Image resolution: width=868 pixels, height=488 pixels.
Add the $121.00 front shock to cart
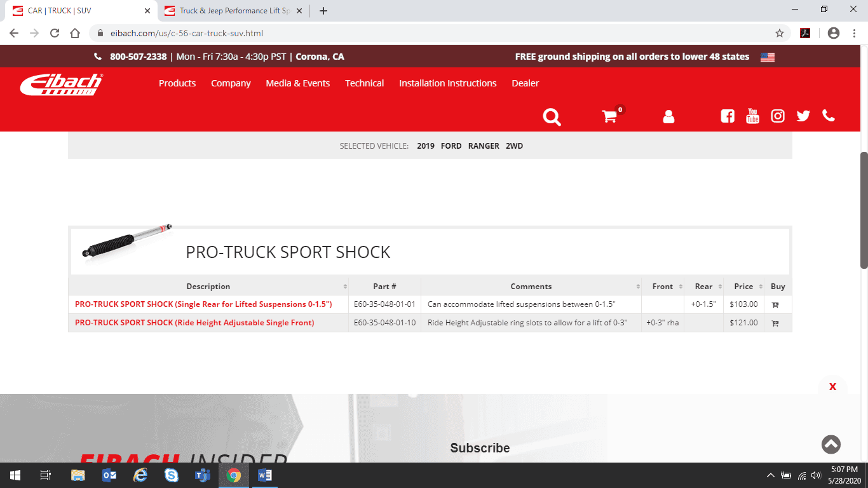[775, 323]
